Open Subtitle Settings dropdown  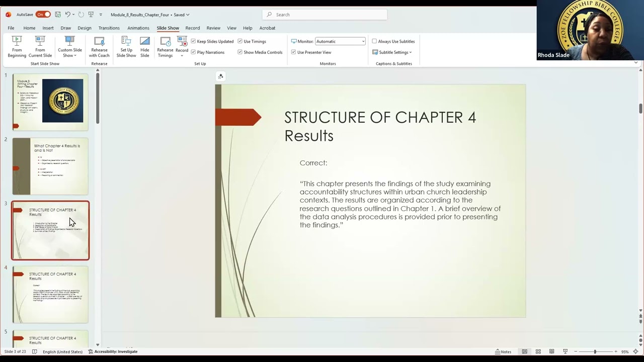point(392,52)
